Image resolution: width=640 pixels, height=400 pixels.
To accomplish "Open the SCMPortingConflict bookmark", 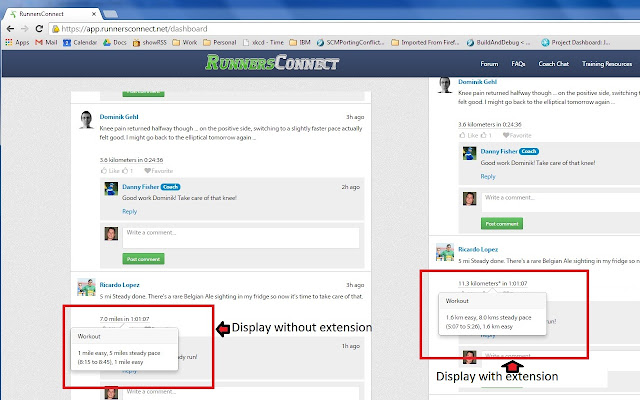I will pyautogui.click(x=351, y=42).
